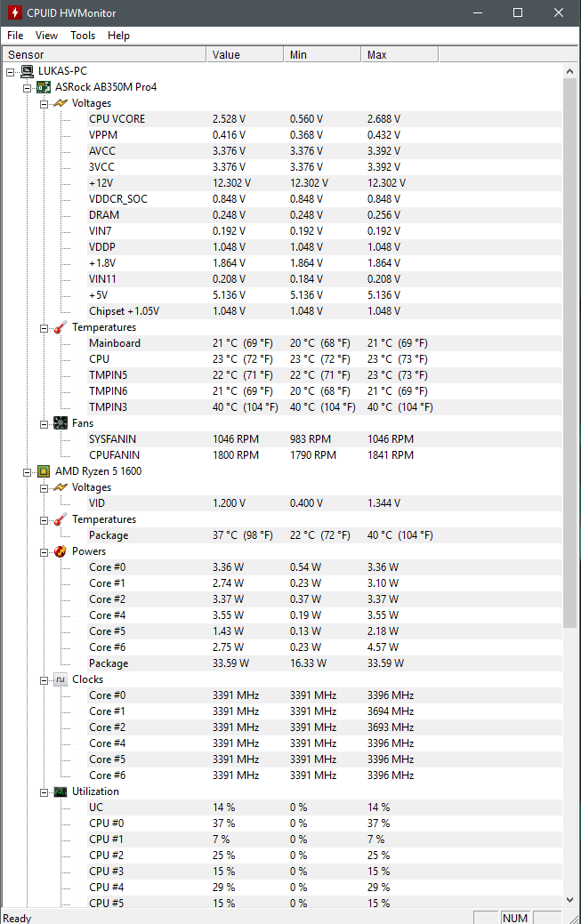Click the Fans section fan icon

(x=61, y=423)
